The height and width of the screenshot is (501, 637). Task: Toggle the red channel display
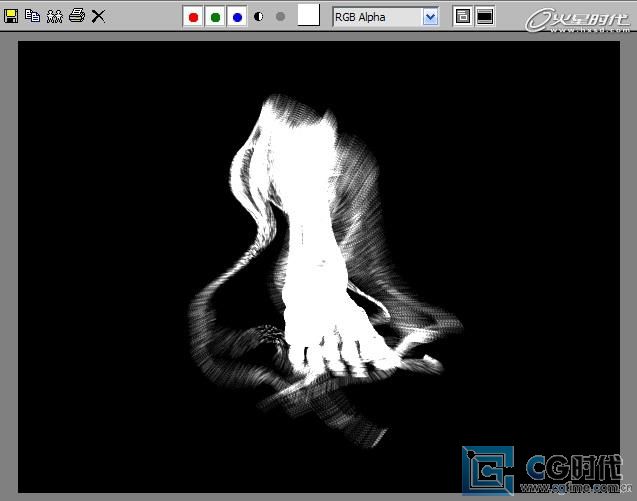pos(193,17)
